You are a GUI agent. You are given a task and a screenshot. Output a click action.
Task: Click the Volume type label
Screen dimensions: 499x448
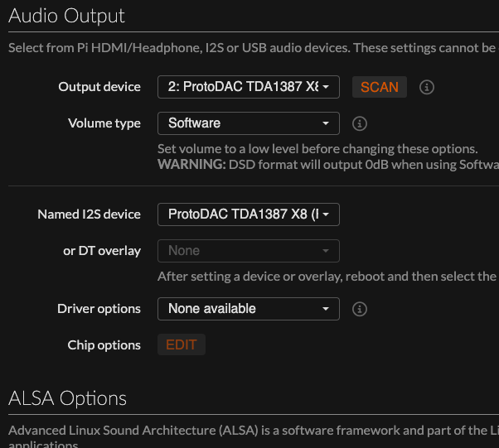(x=104, y=123)
